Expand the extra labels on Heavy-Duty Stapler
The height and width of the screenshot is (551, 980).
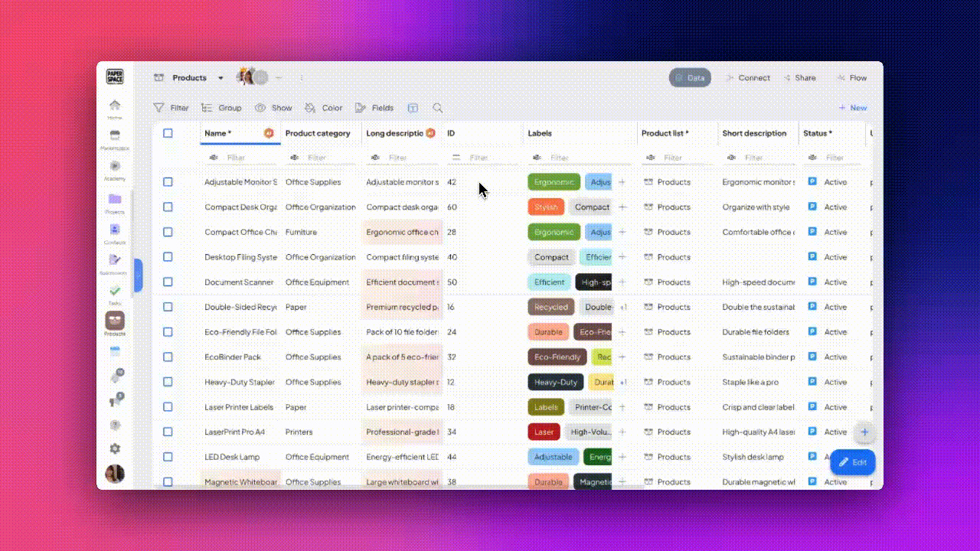tap(623, 383)
